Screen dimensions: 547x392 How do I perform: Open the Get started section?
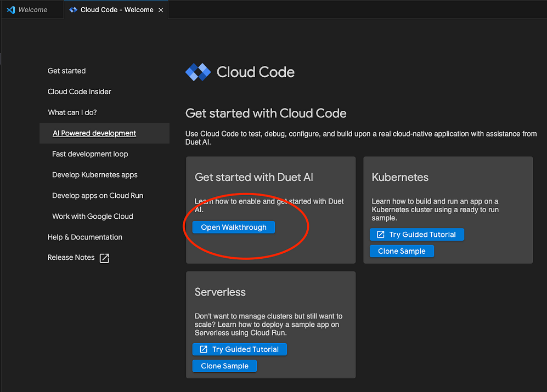point(66,71)
